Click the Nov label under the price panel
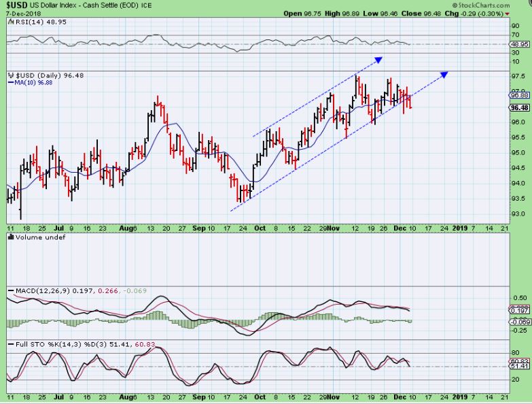The image size is (532, 404). pyautogui.click(x=334, y=228)
